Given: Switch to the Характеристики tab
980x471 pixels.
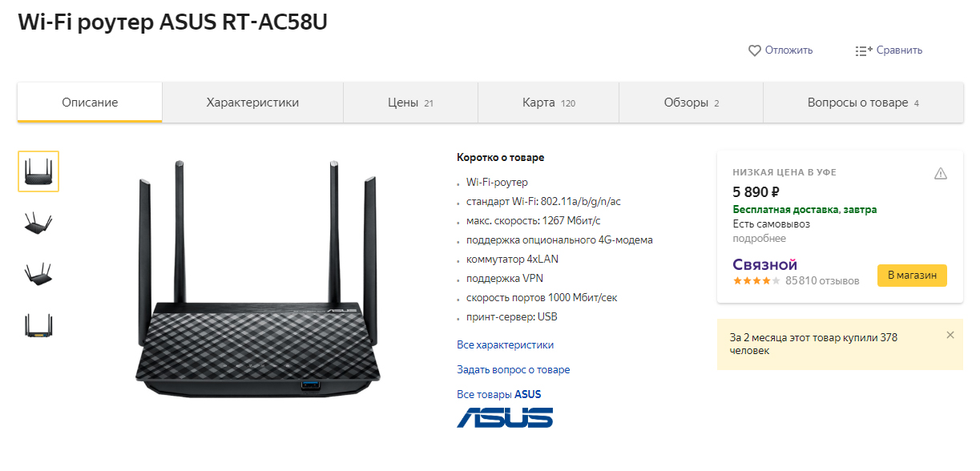Looking at the screenshot, I should (252, 103).
